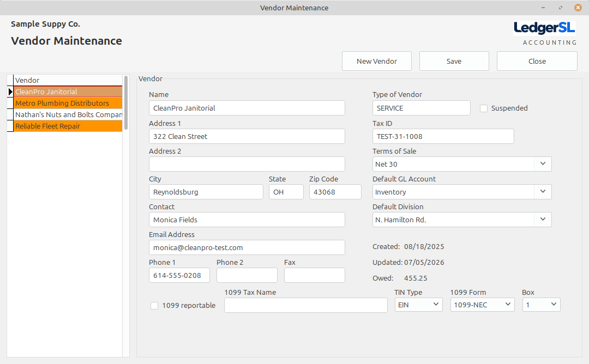Click the LedgerSL Accounting logo
The height and width of the screenshot is (364, 589).
coord(545,33)
